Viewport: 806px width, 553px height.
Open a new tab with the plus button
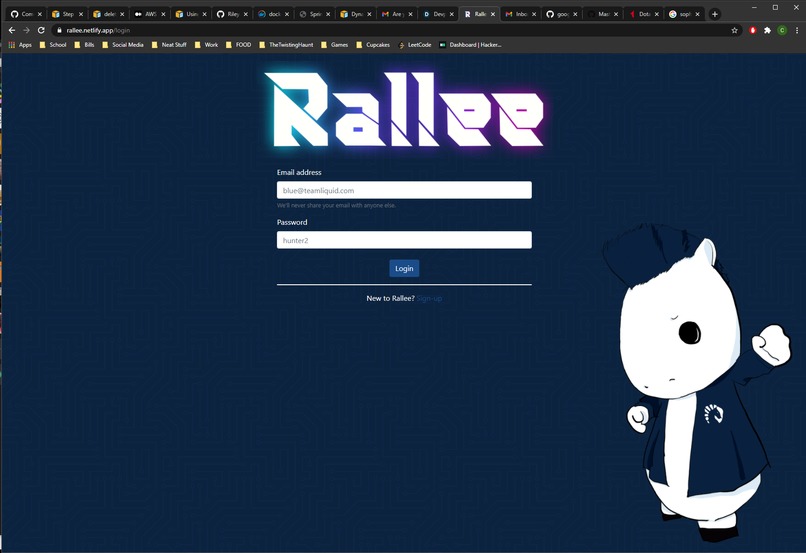pyautogui.click(x=715, y=14)
